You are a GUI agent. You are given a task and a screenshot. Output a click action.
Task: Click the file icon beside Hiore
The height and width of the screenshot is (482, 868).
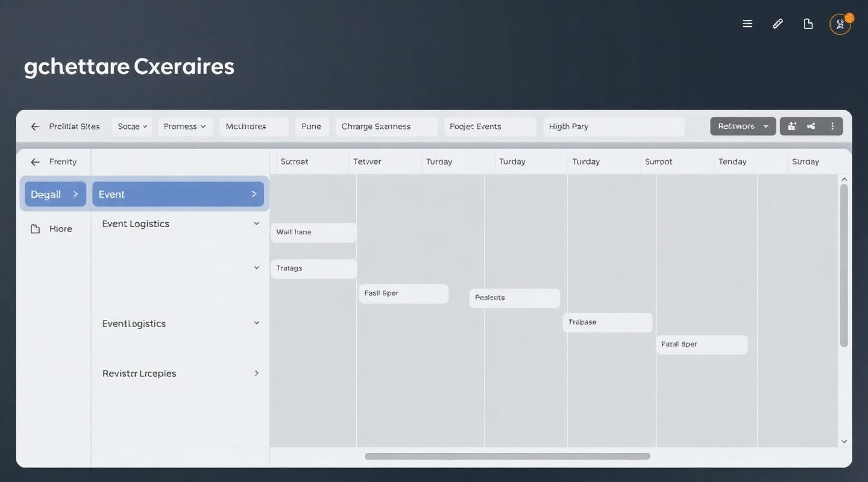35,229
